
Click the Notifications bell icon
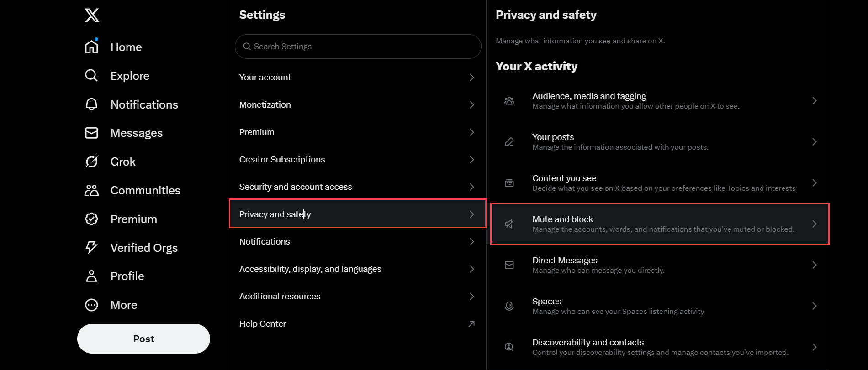click(x=91, y=104)
